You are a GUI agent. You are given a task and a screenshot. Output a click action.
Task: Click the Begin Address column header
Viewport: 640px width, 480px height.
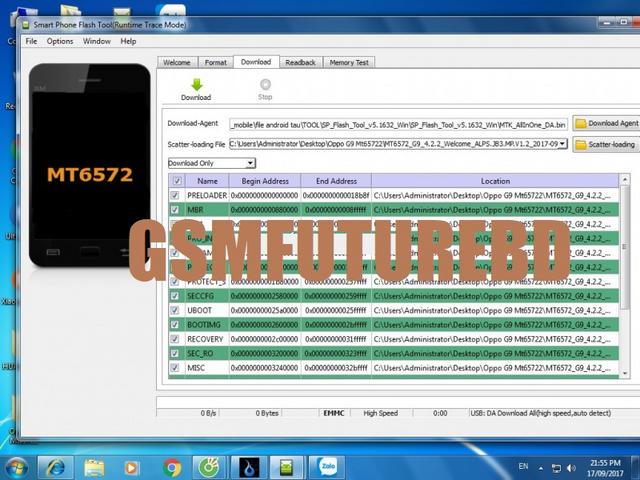265,181
